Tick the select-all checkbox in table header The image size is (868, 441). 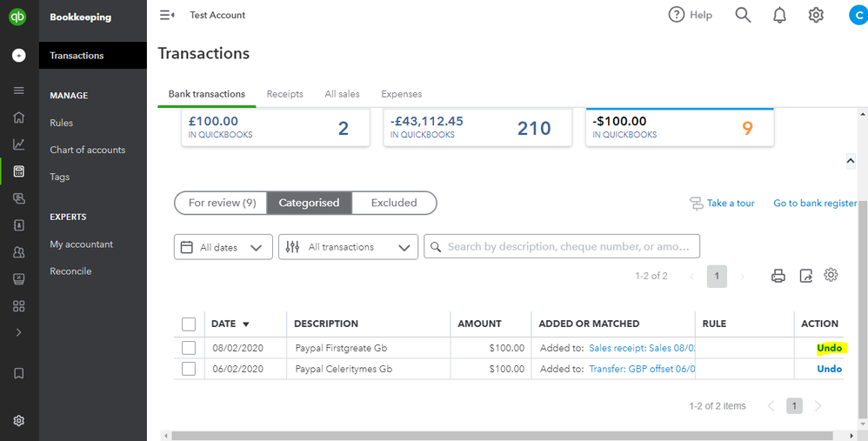tap(189, 324)
